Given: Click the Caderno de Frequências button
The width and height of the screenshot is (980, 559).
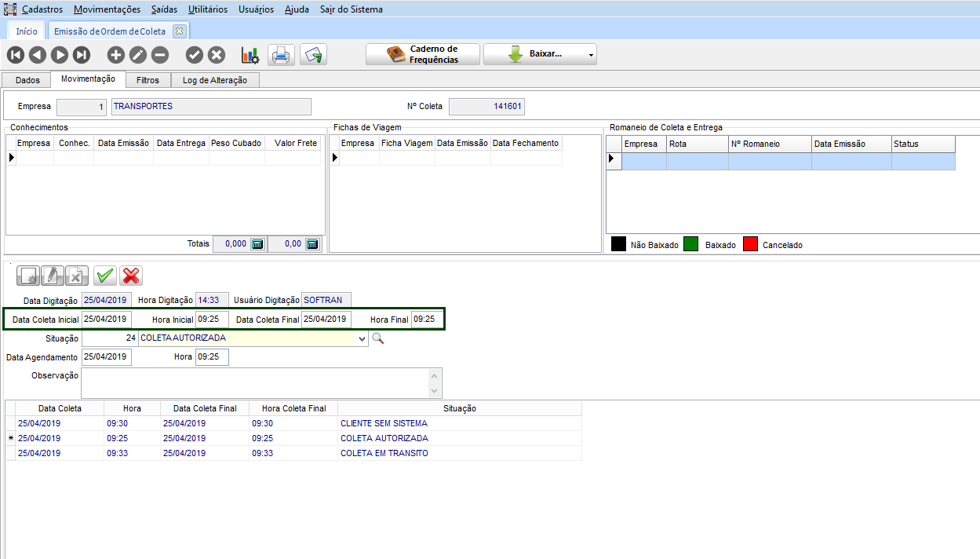Looking at the screenshot, I should 422,54.
